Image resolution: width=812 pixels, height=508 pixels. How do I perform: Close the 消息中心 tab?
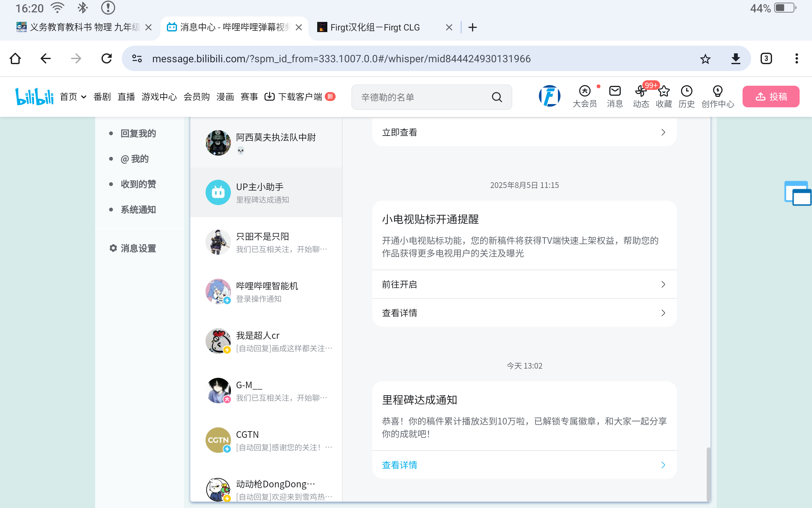tap(298, 27)
